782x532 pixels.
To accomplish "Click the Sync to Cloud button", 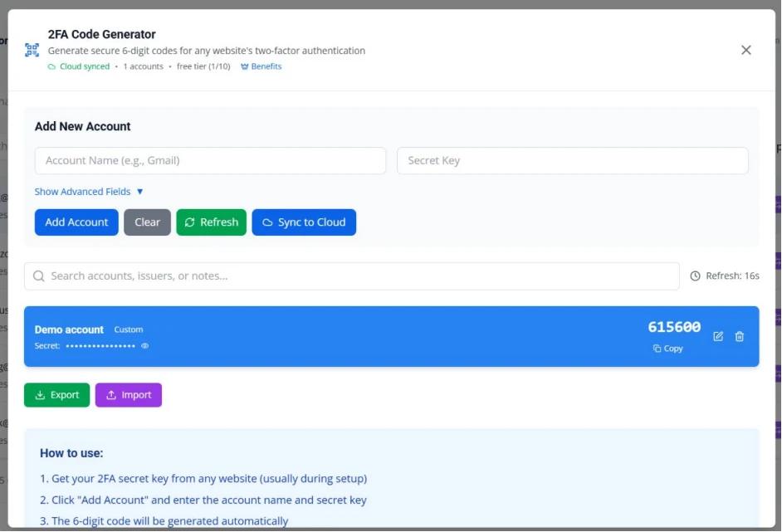I will 304,222.
